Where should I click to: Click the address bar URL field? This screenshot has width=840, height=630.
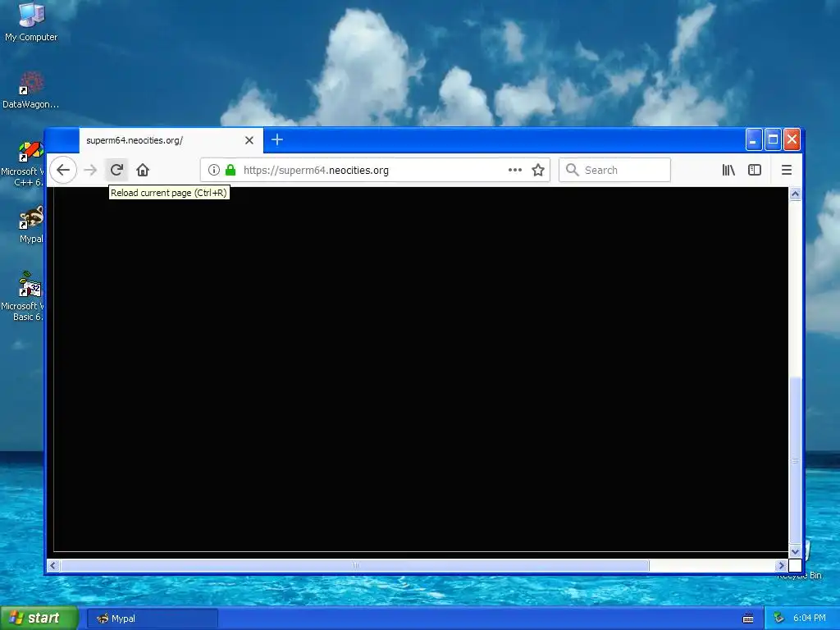point(374,171)
